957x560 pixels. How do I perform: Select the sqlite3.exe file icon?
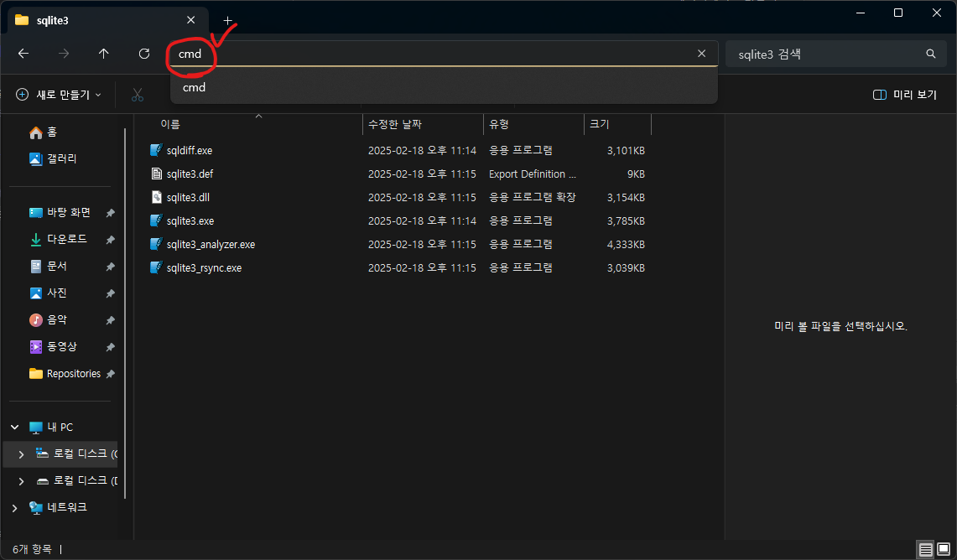(156, 220)
